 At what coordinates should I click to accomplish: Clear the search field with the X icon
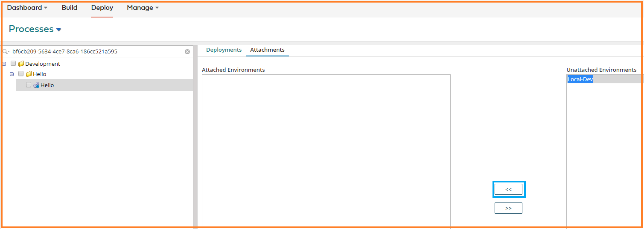(187, 52)
